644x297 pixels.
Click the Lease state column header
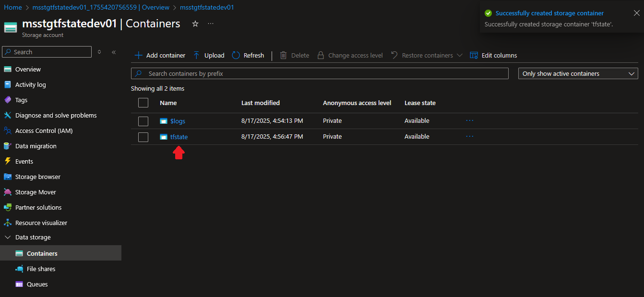tap(420, 103)
